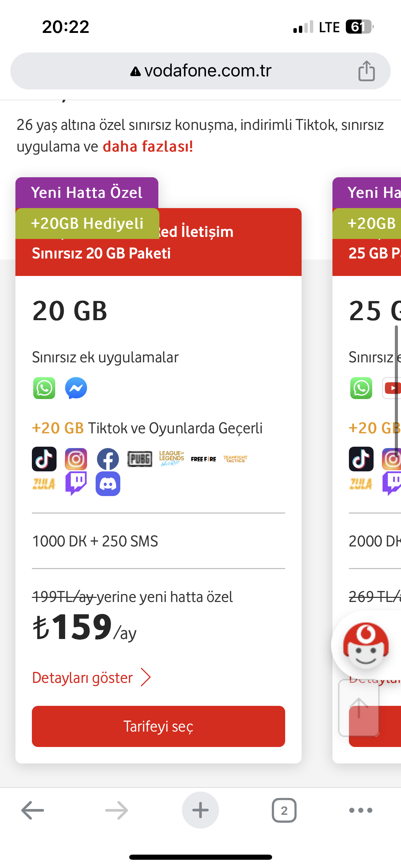Click the Messenger app icon
Viewport: 401px width, 868px height.
(76, 388)
